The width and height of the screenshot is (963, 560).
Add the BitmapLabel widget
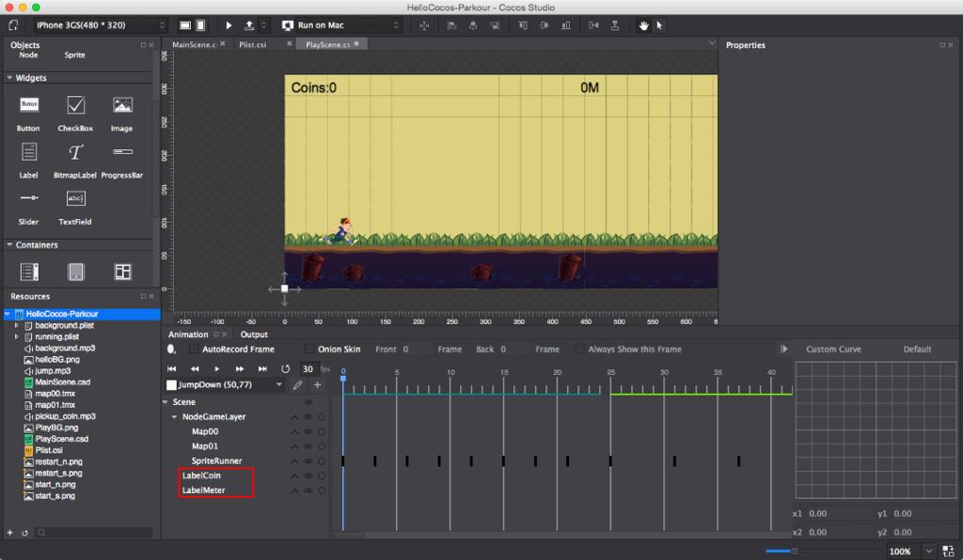point(75,160)
